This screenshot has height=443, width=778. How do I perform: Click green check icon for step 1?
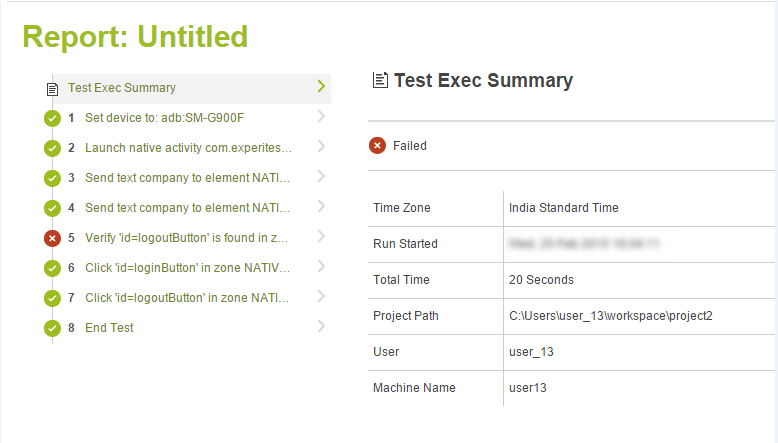tap(53, 118)
